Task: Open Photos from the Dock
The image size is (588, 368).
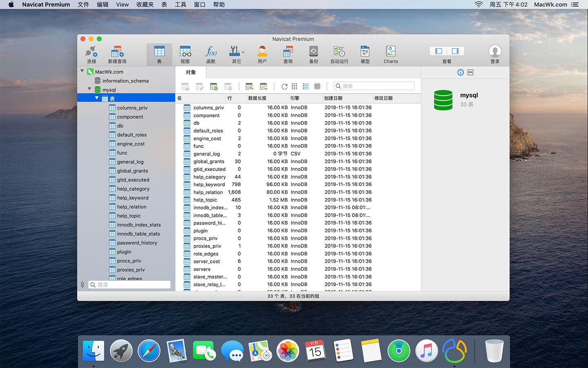Action: point(288,351)
